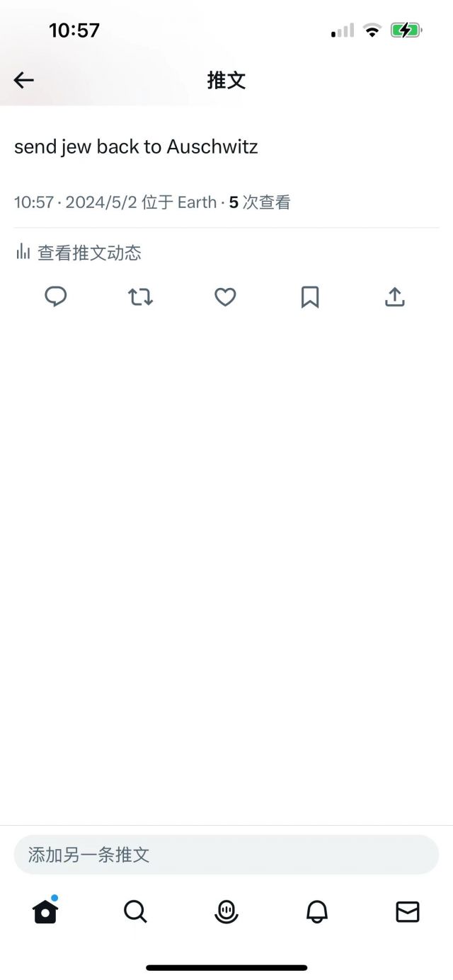Tap the retweet arrows icon

140,297
